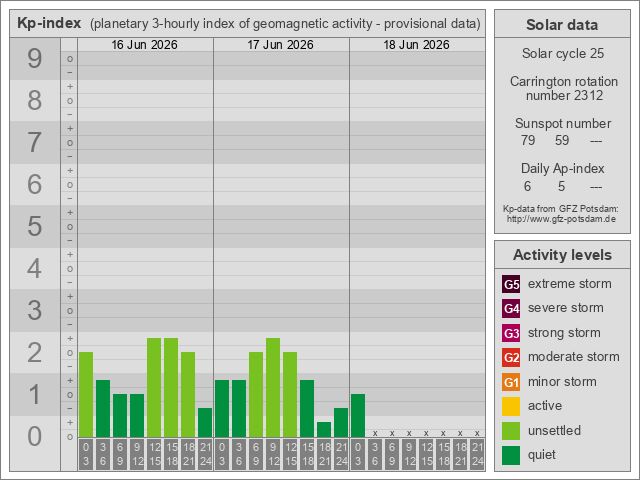640x480 pixels.
Task: Click the 16 Jun 3-6 hour bar
Action: [x=103, y=409]
